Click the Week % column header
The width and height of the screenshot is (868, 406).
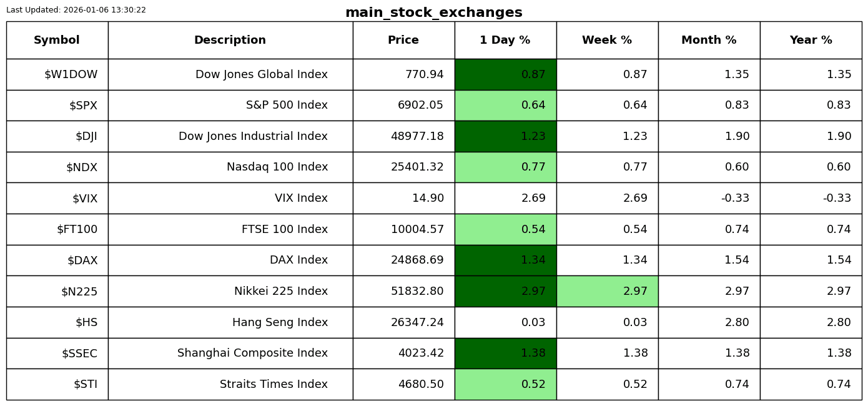click(x=607, y=41)
